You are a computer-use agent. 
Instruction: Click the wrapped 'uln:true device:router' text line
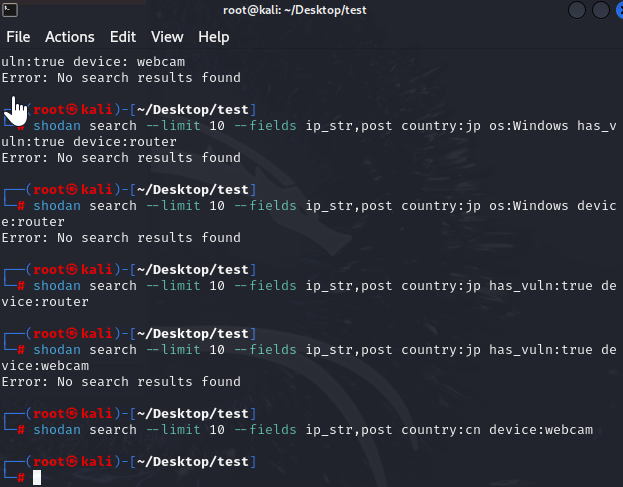click(89, 141)
